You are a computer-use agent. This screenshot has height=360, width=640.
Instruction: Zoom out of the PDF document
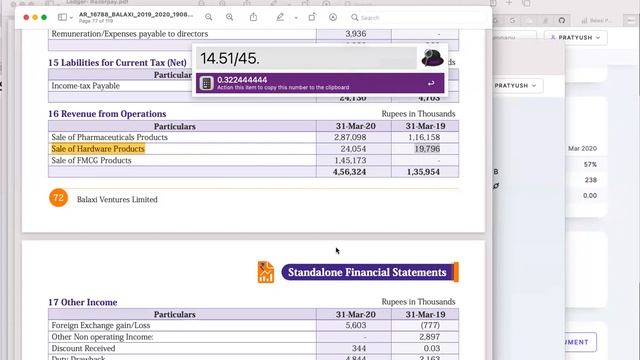209,17
